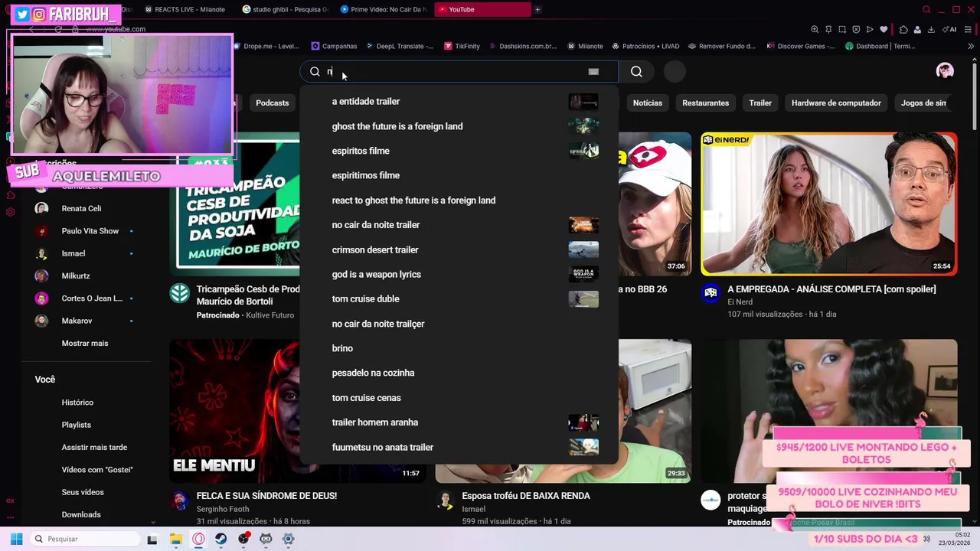
Task: Choose suggestion 'fuumetsu no anata trailer'
Action: [x=459, y=447]
